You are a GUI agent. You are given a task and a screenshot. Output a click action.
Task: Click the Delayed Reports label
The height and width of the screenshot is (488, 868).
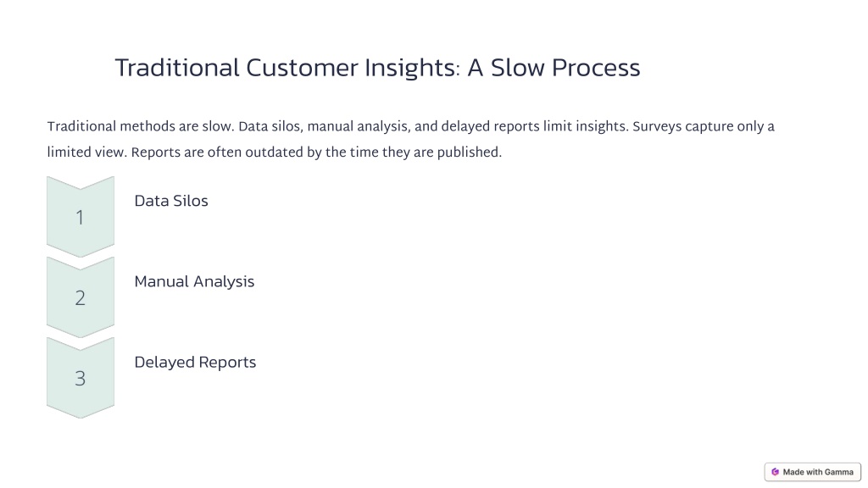point(195,363)
